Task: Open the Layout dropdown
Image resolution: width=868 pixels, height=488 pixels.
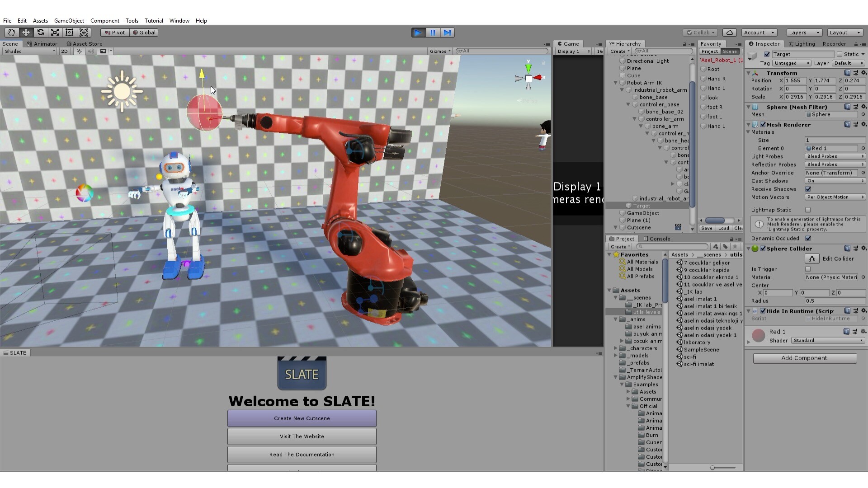Action: click(844, 33)
